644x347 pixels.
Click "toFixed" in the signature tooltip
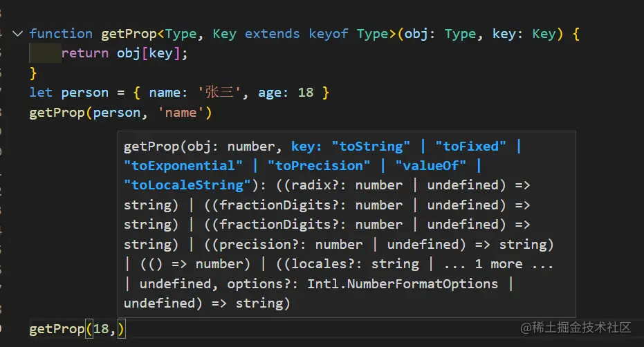tap(470, 146)
